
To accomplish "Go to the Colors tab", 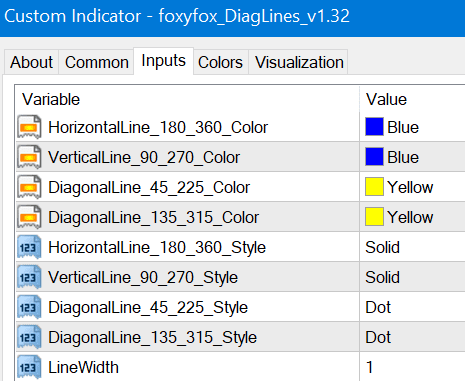I will pos(221,62).
